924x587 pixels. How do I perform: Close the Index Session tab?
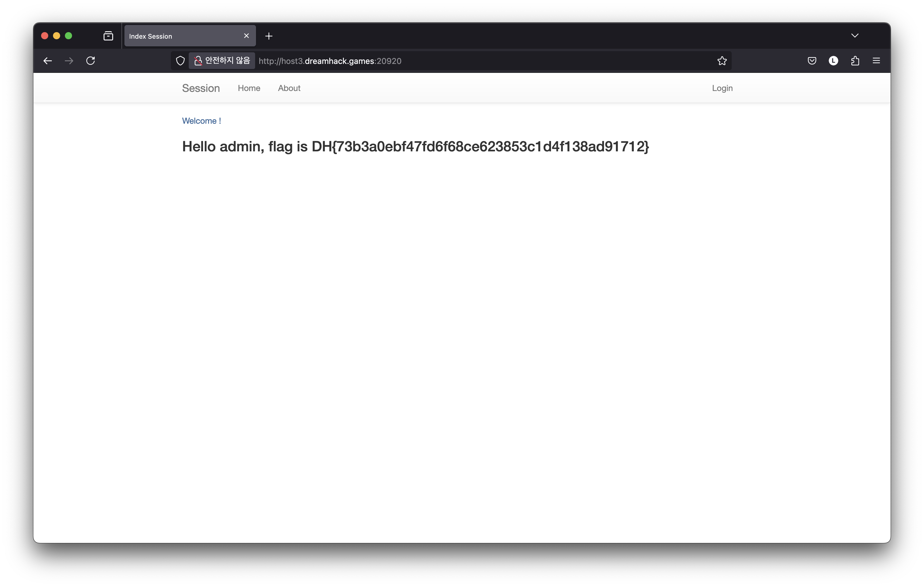pyautogui.click(x=246, y=36)
